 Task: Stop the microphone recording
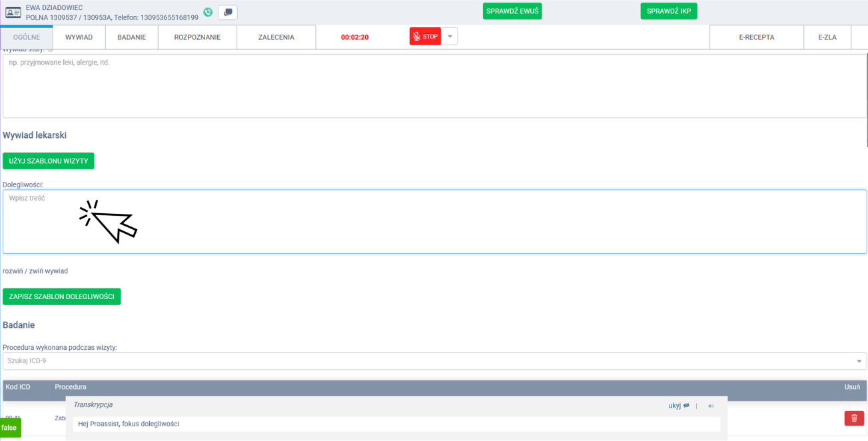coord(425,37)
